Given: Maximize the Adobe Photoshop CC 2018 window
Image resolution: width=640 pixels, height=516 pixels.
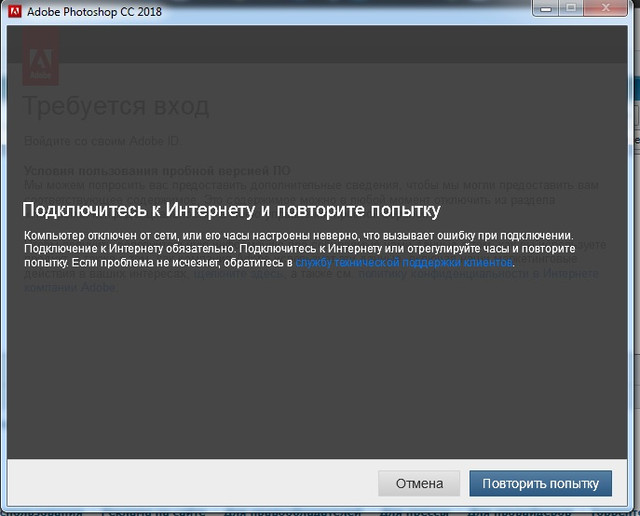Looking at the screenshot, I should 571,8.
